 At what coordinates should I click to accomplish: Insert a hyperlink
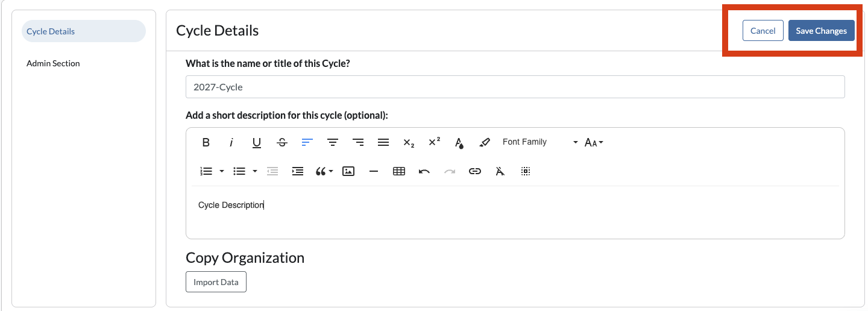point(475,171)
